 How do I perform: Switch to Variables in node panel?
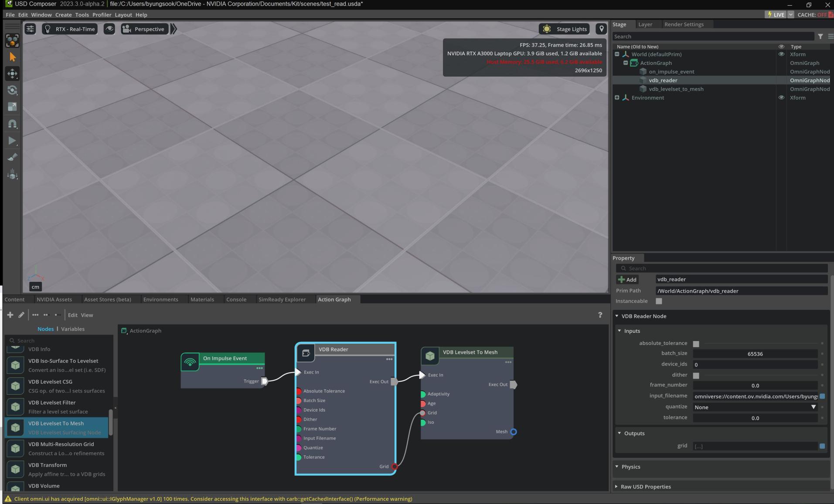(x=73, y=329)
